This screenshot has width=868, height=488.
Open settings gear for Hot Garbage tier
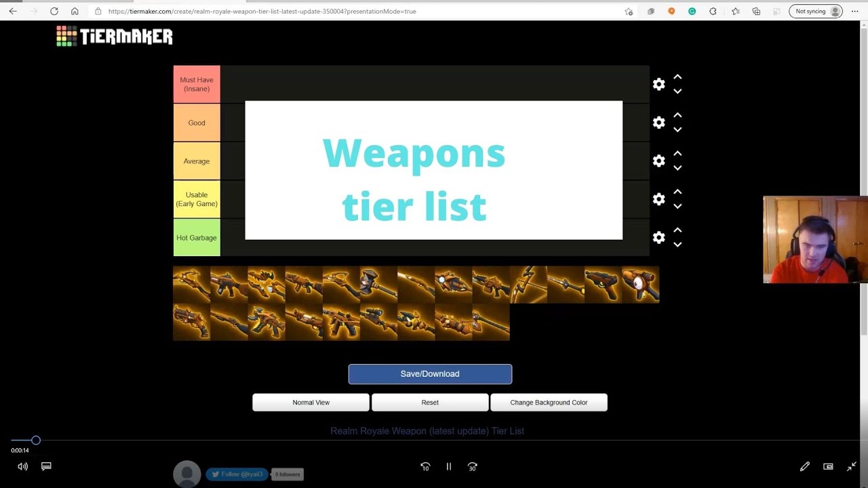658,237
